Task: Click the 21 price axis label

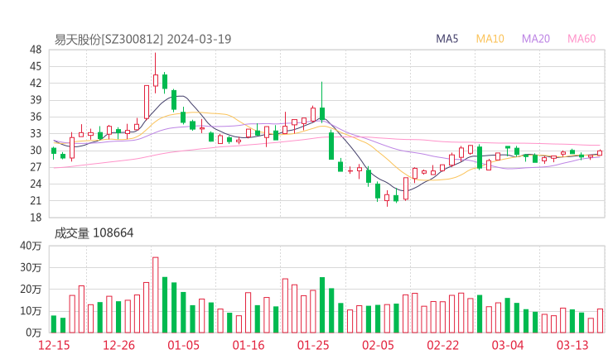Action: (36, 201)
